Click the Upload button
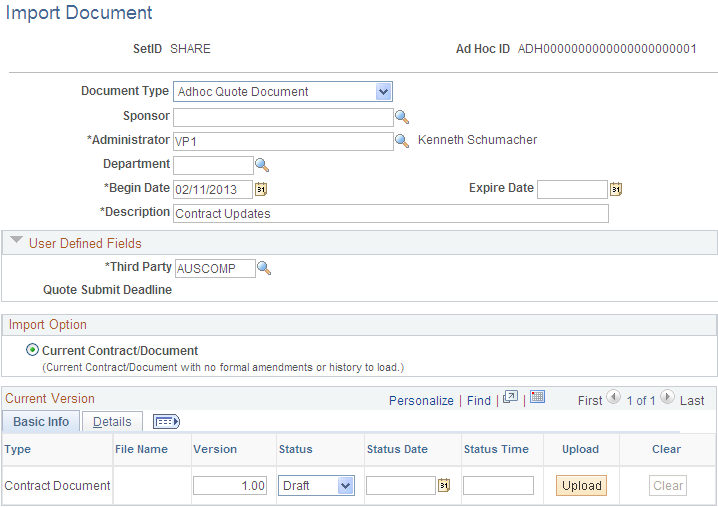This screenshot has width=718, height=507. pos(582,485)
